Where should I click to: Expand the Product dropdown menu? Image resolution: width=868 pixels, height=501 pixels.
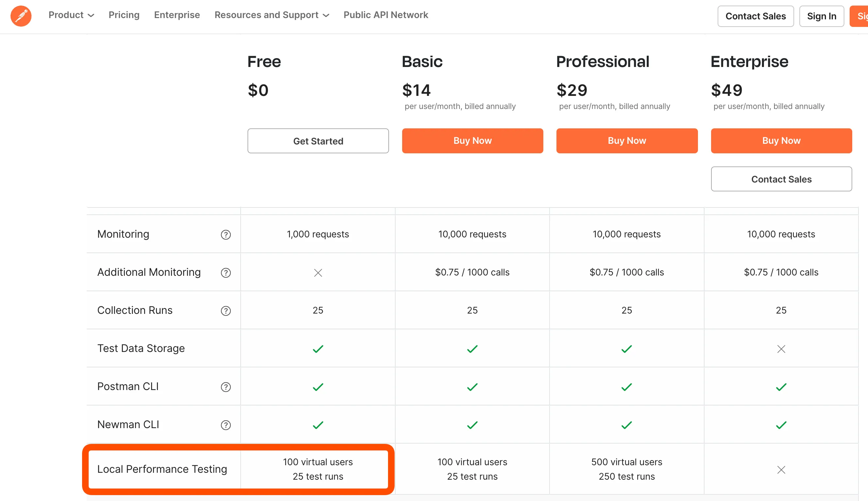pyautogui.click(x=71, y=15)
